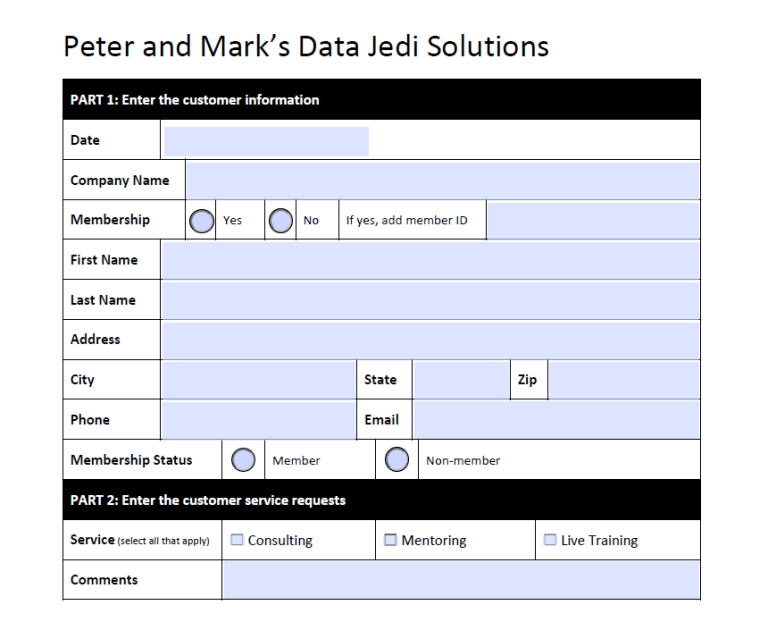The image size is (768, 622).
Task: Focus the City text field
Action: (x=258, y=380)
